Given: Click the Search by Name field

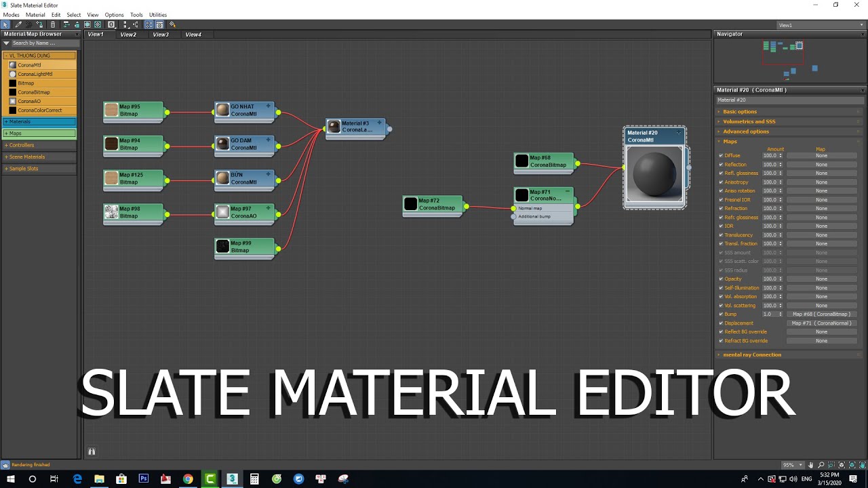Looking at the screenshot, I should pos(45,43).
